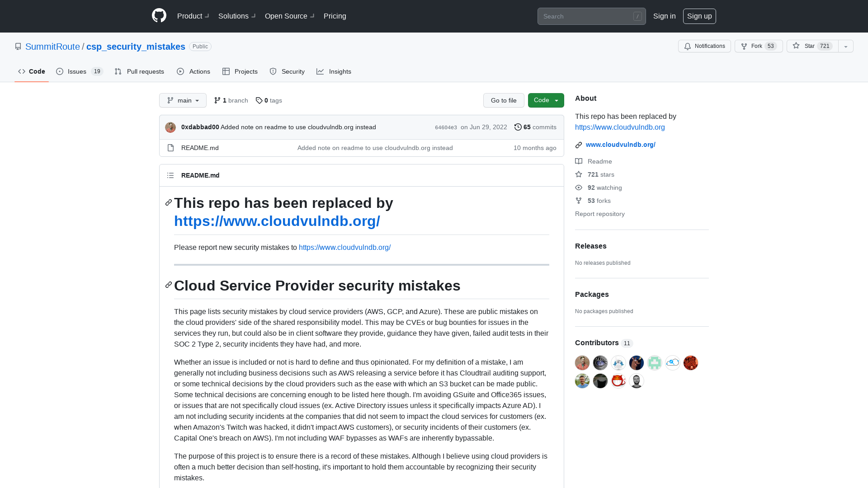View the 92 watching list
The height and width of the screenshot is (488, 868).
[599, 188]
